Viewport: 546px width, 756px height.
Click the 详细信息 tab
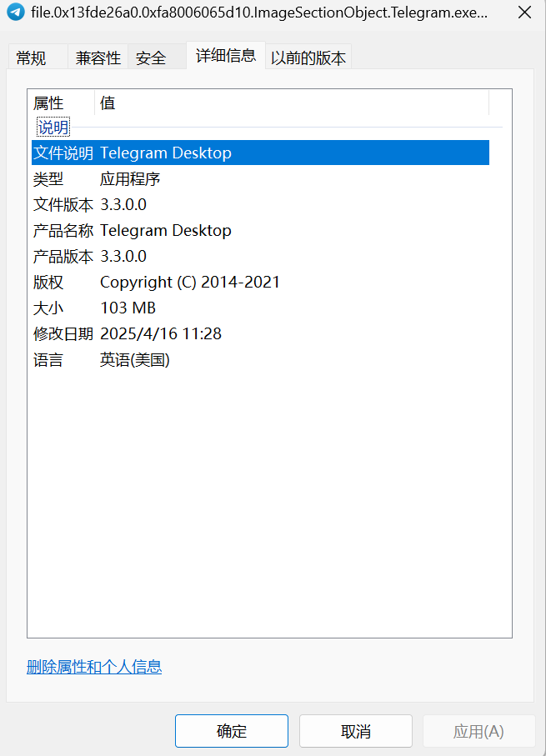tap(226, 56)
